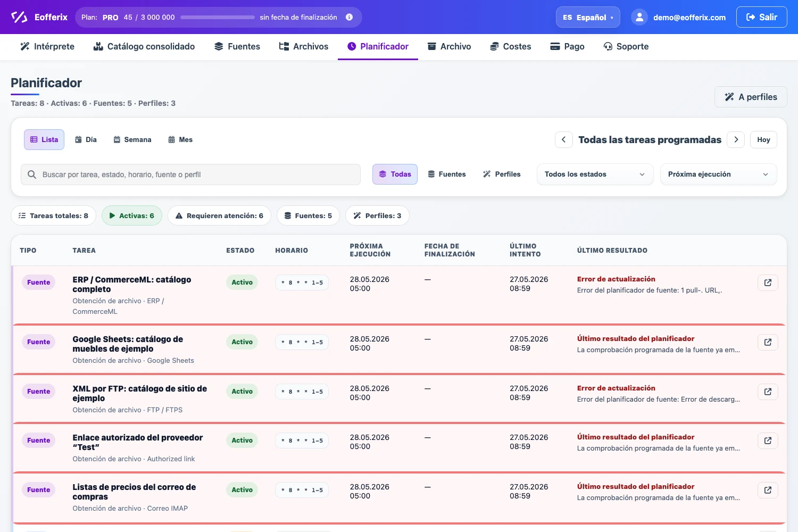Switch to the Fuentes navigation tab
Viewport: 798px width, 532px height.
[237, 46]
